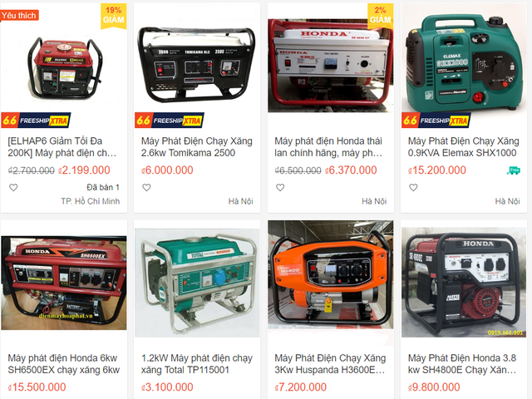Toggle heart on Tomikama 2500 generator
This screenshot has width=532, height=399.
click(x=146, y=187)
